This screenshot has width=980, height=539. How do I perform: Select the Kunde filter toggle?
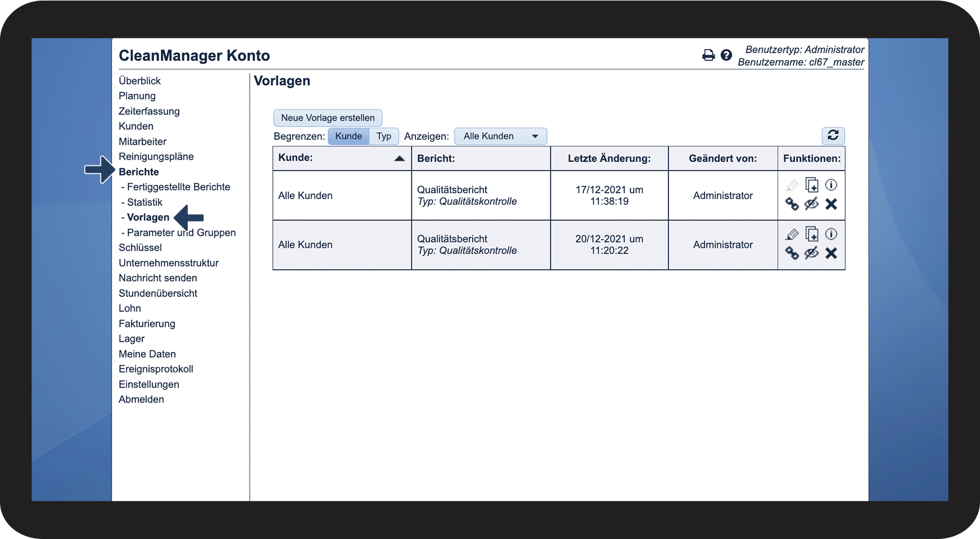[348, 136]
